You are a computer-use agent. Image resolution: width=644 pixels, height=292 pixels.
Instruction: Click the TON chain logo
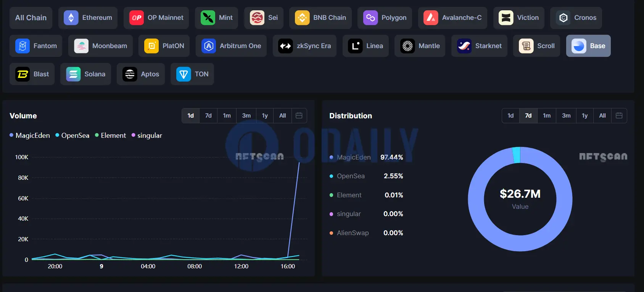[x=184, y=74]
